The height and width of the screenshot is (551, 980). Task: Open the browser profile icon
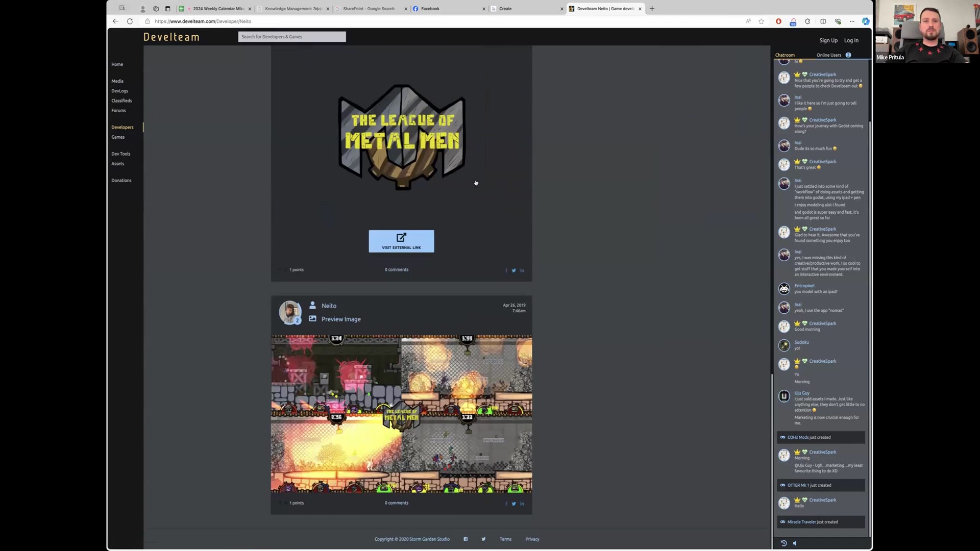click(x=143, y=9)
